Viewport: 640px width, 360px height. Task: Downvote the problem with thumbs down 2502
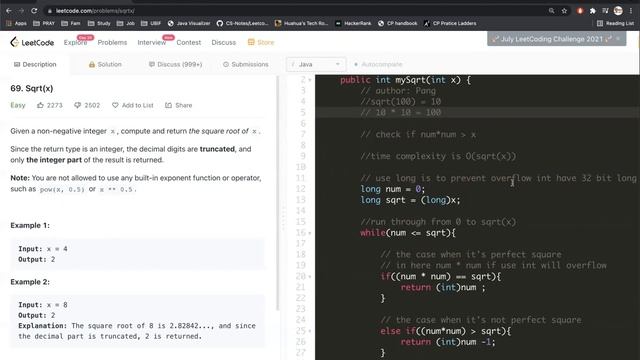(87, 105)
